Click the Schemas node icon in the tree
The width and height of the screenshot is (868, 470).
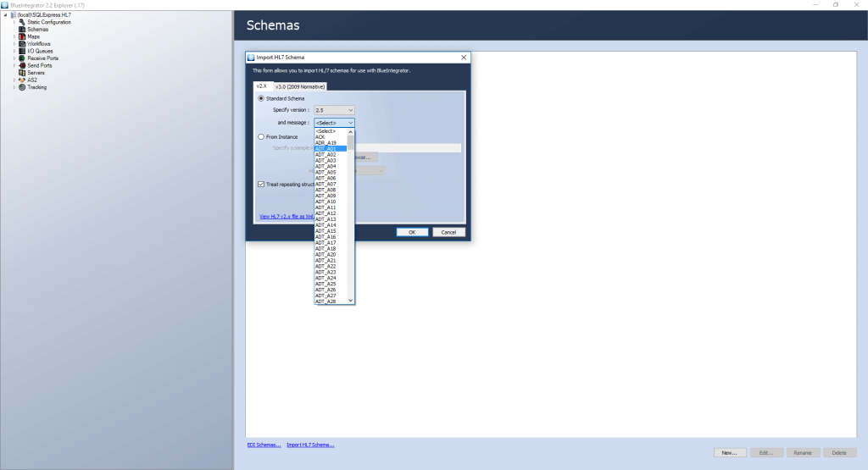[22, 30]
